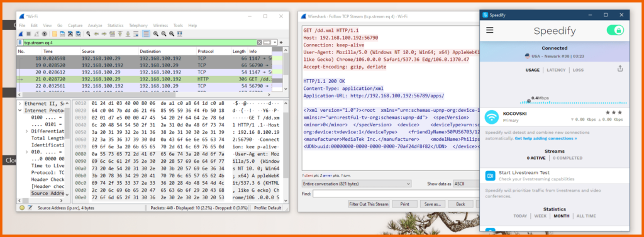Image resolution: width=644 pixels, height=237 pixels.
Task: Open display filter history dropdown arrow
Action: [x=274, y=42]
